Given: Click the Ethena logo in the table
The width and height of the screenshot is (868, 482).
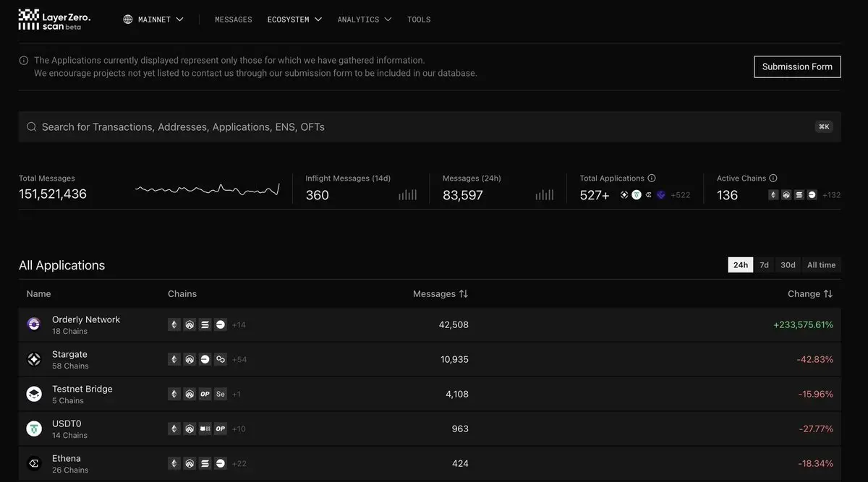Looking at the screenshot, I should tap(34, 463).
